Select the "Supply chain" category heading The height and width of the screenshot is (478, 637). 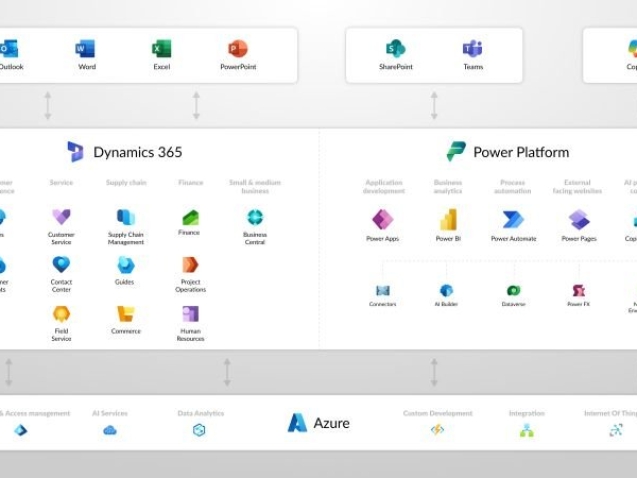point(126,182)
